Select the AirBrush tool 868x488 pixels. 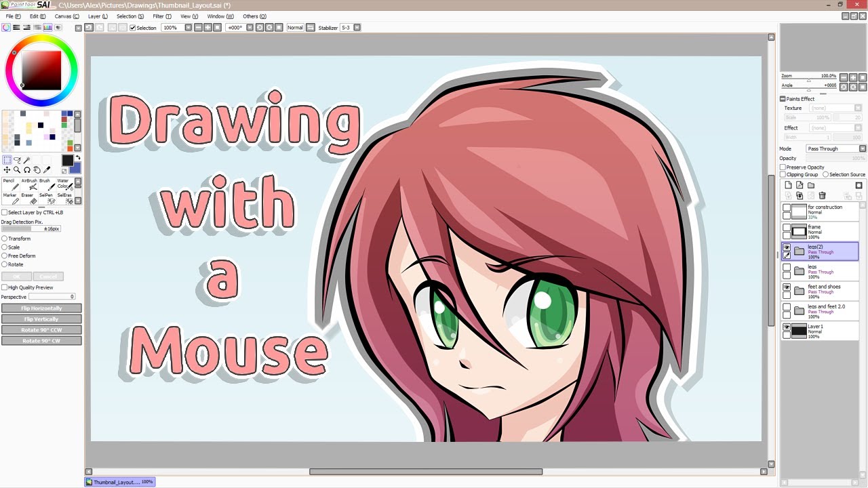click(x=30, y=184)
